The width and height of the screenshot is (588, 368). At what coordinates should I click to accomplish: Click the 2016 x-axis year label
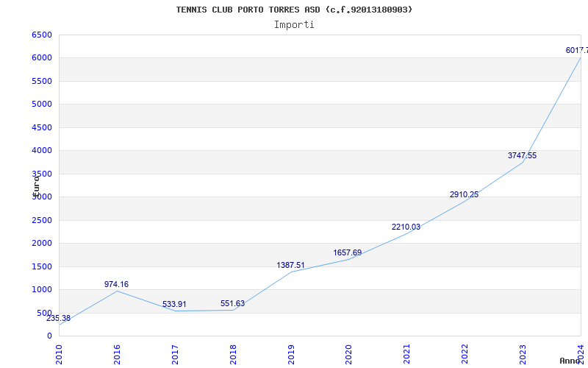pos(117,355)
